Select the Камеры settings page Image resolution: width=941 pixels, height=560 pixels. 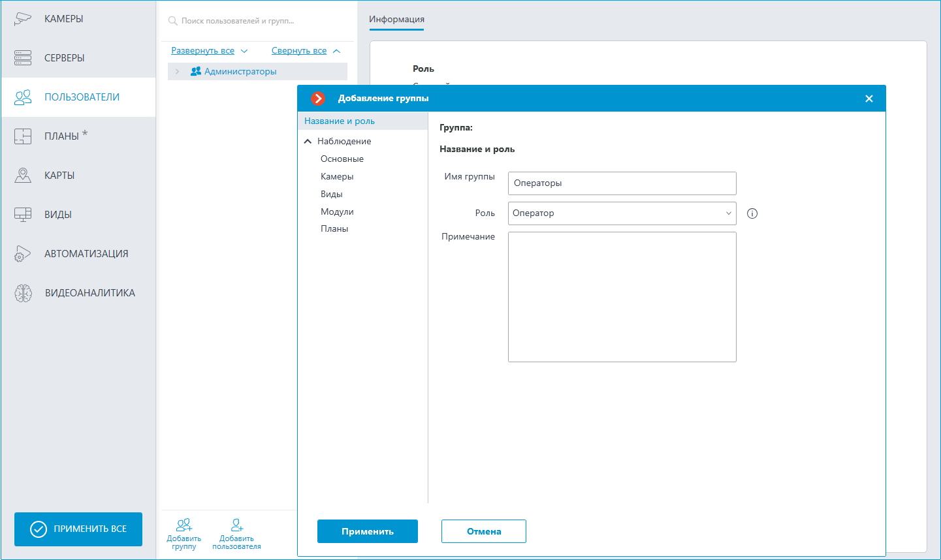pos(337,177)
